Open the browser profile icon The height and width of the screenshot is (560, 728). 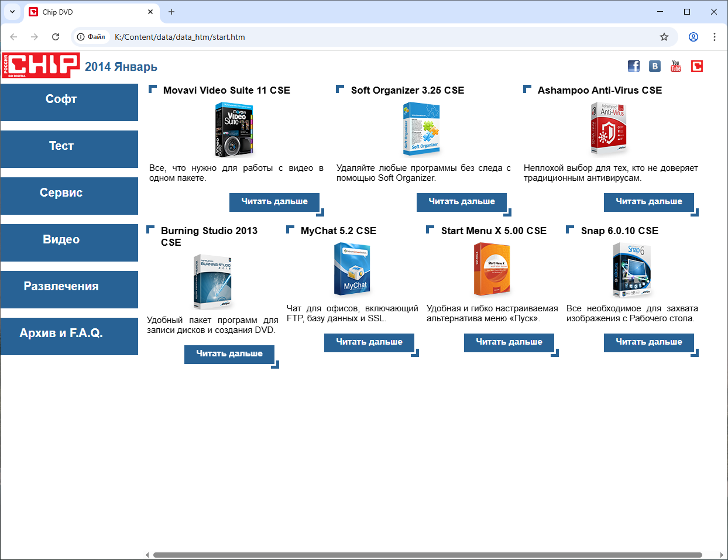click(693, 37)
